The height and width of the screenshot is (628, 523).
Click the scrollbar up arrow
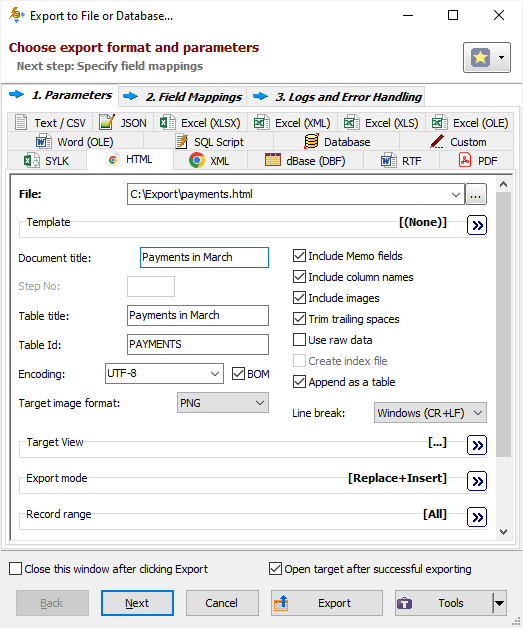coord(503,184)
